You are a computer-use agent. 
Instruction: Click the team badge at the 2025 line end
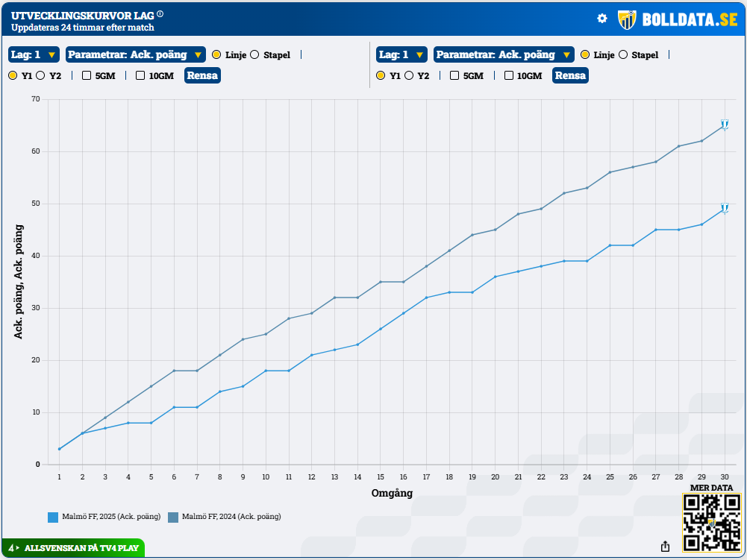[724, 208]
